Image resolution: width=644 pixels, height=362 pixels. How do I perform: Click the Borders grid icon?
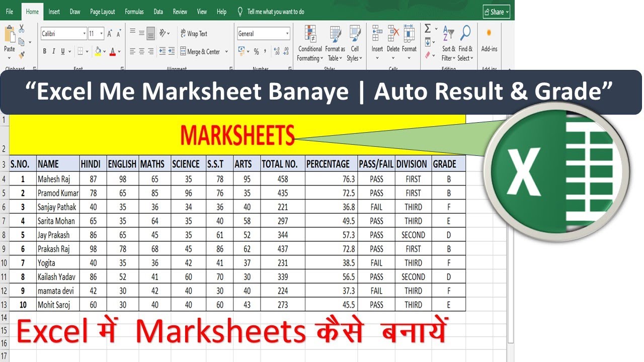coord(79,51)
